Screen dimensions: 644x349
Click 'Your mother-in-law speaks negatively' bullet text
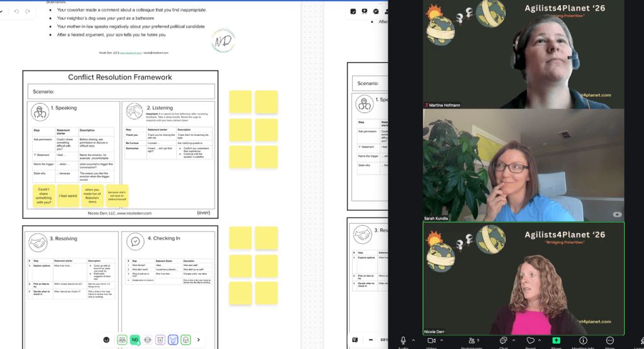(x=131, y=26)
